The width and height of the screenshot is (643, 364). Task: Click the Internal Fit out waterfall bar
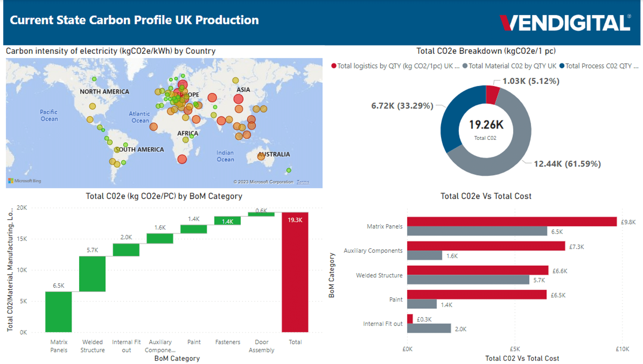(x=126, y=250)
